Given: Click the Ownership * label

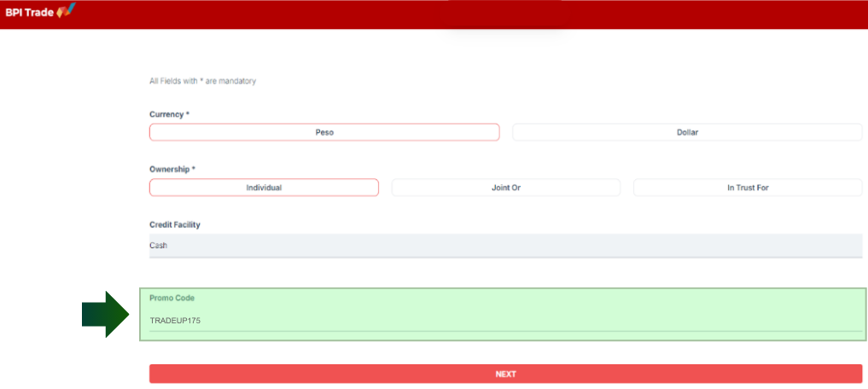Looking at the screenshot, I should (x=172, y=169).
